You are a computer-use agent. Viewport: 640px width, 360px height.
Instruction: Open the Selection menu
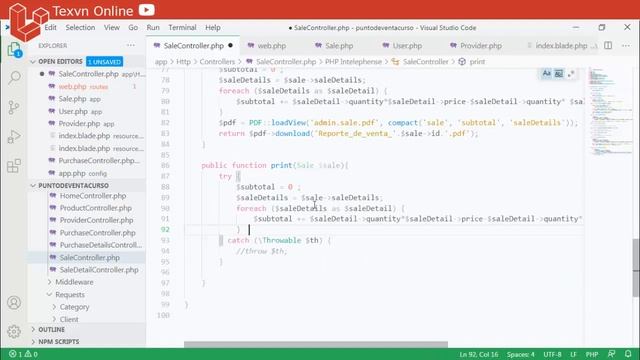tap(80, 27)
